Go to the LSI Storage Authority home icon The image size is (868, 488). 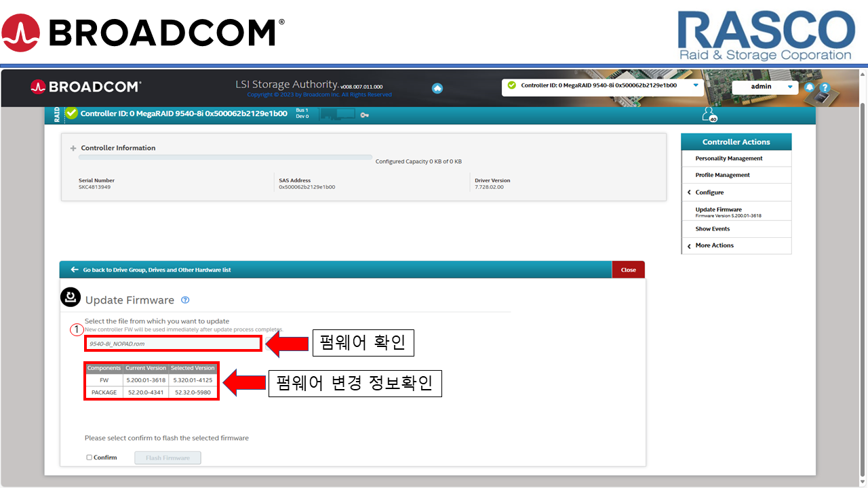pos(437,88)
